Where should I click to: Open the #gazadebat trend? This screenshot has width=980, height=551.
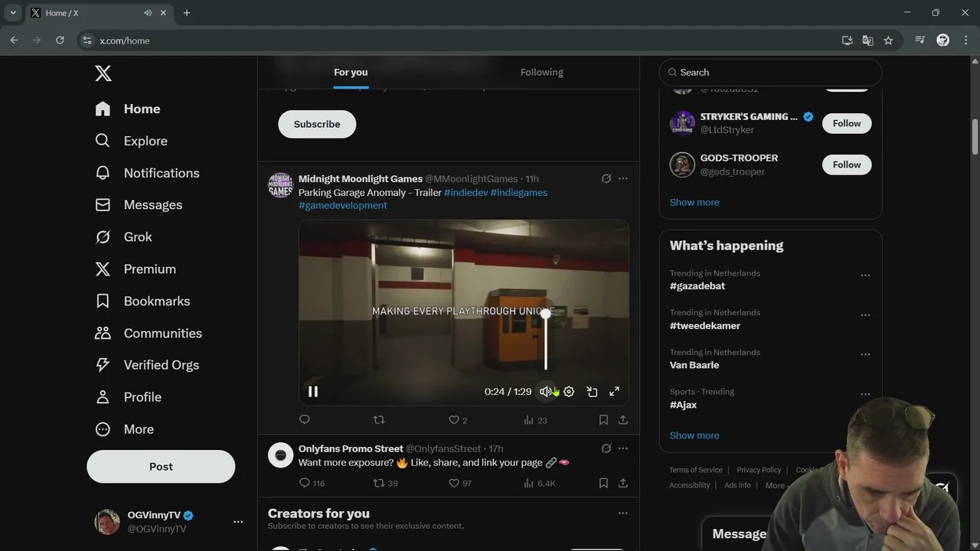point(697,286)
